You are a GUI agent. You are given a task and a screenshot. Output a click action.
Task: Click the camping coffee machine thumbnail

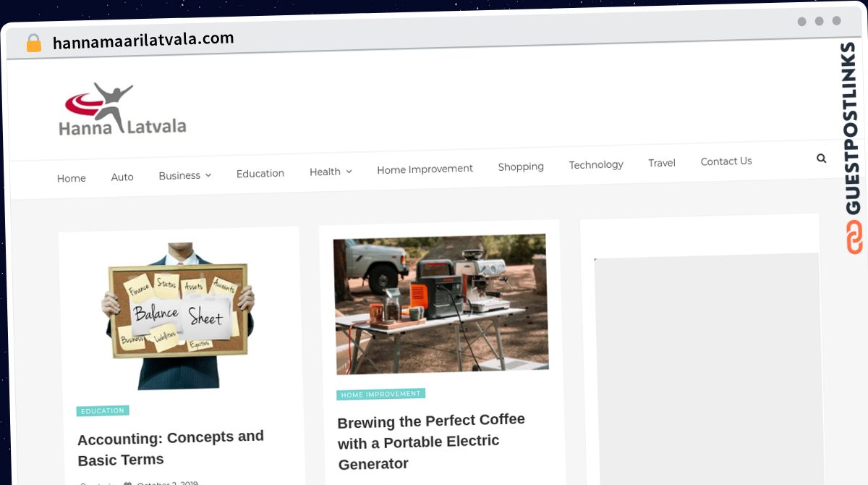click(x=441, y=304)
